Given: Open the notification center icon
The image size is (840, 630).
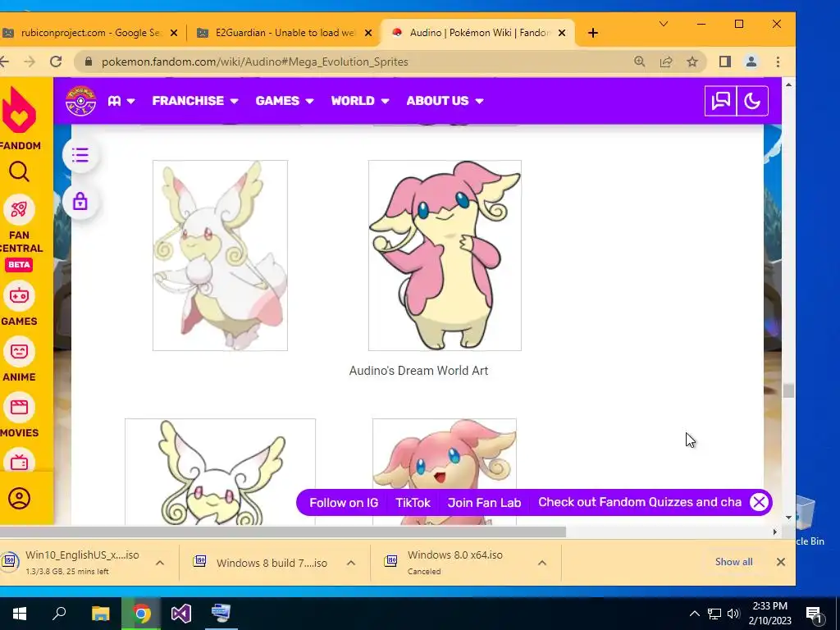Looking at the screenshot, I should click(814, 614).
